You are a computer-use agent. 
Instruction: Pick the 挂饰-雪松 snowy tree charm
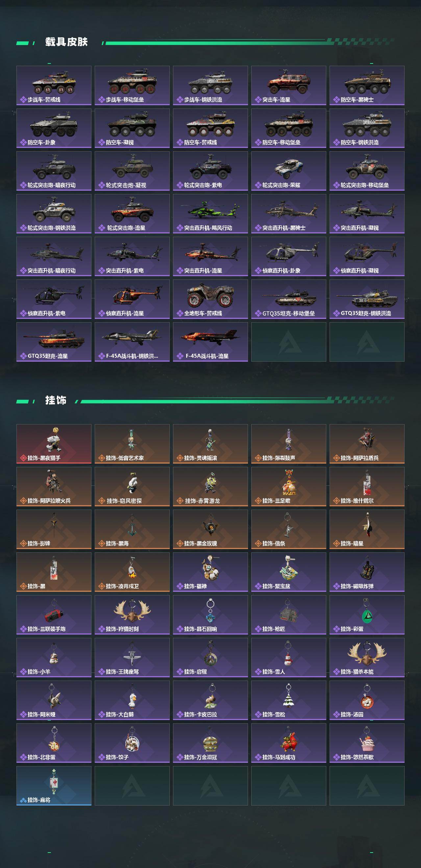coord(288,701)
